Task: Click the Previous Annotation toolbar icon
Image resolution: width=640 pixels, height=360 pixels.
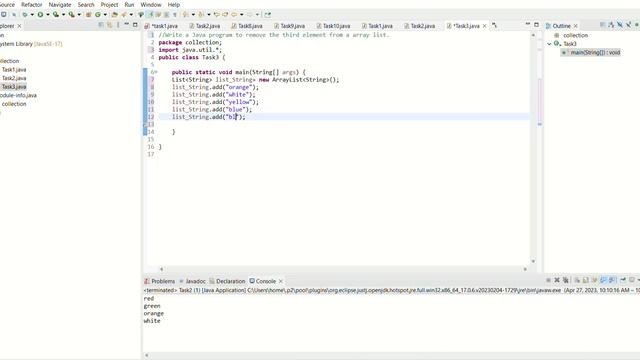Action: 201,15
